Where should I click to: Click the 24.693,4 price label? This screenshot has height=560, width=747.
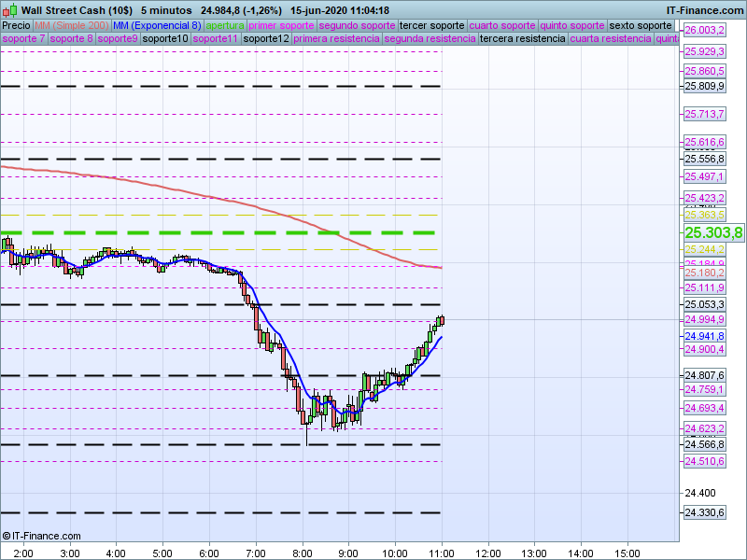click(705, 408)
